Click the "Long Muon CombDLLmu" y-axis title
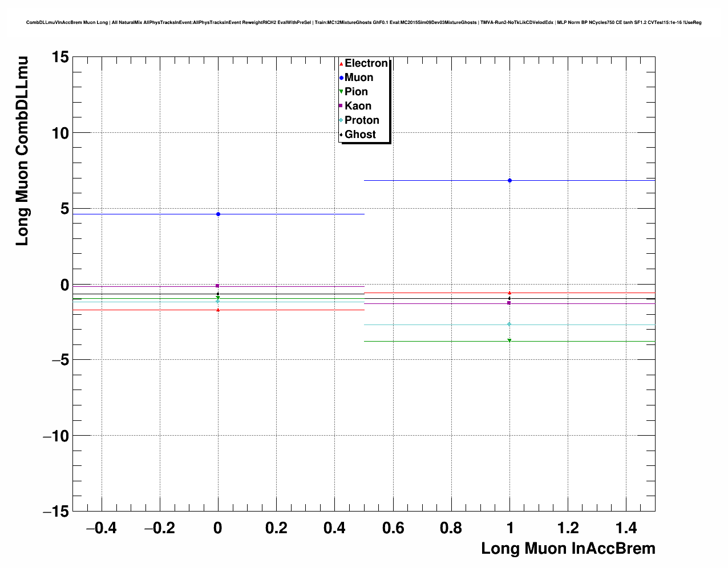 (22, 151)
